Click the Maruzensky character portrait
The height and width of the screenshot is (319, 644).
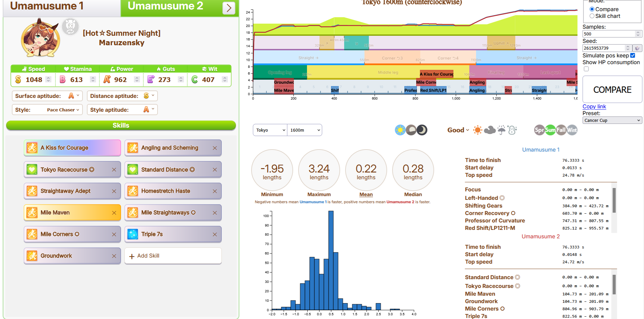40,38
